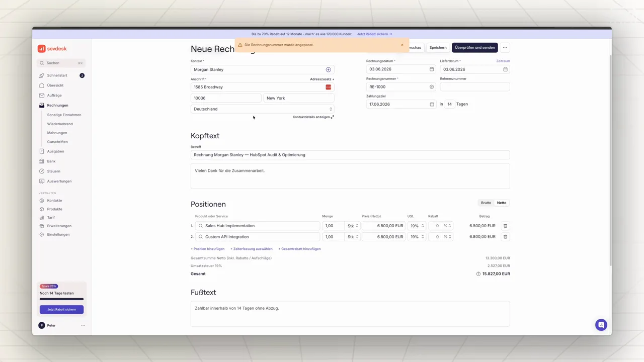Click the Steuern sidebar icon

(x=42, y=171)
